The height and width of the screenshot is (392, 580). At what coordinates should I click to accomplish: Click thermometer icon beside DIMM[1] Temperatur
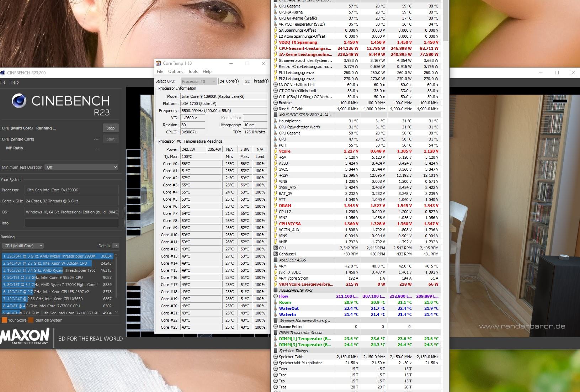click(275, 339)
